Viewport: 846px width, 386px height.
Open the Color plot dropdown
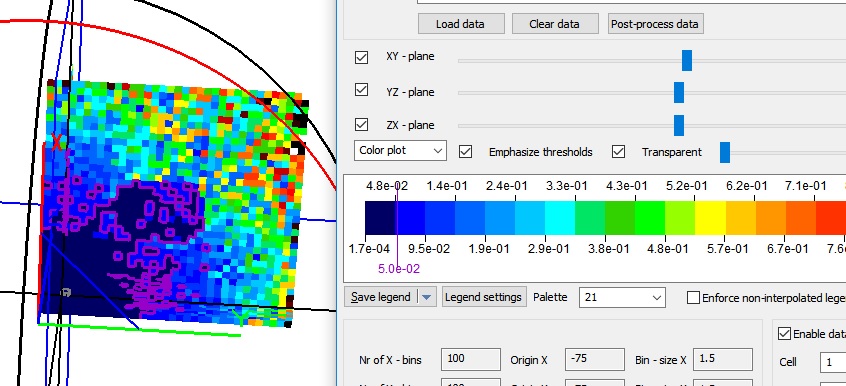(x=400, y=151)
